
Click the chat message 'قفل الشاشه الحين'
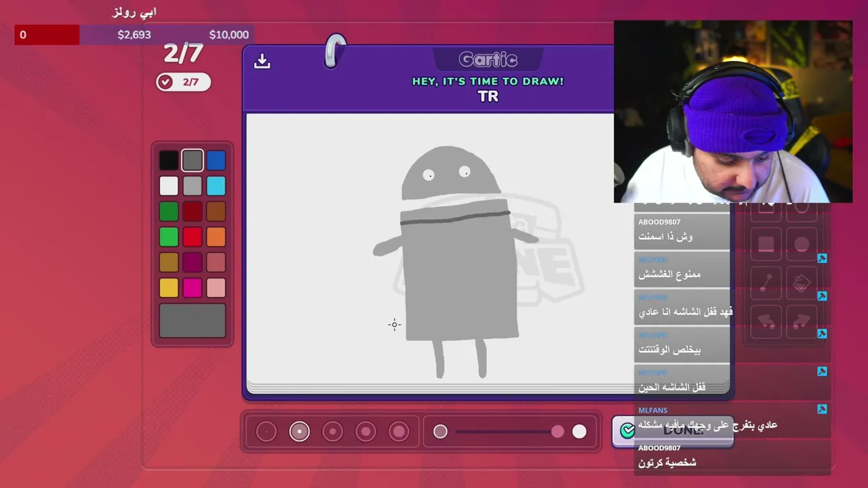[x=672, y=387]
